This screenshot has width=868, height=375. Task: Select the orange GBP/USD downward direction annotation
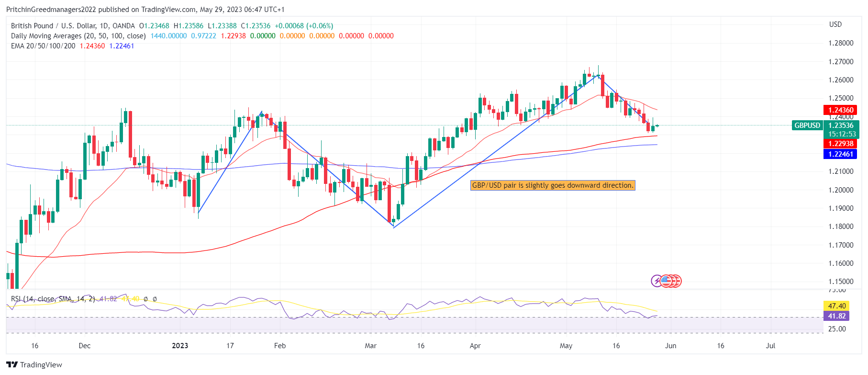[x=553, y=185]
